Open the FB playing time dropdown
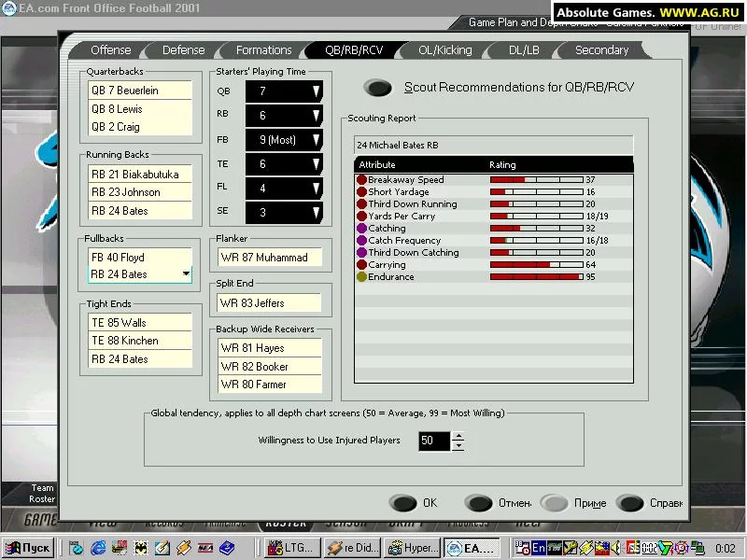Image resolution: width=747 pixels, height=560 pixels. pyautogui.click(x=284, y=139)
